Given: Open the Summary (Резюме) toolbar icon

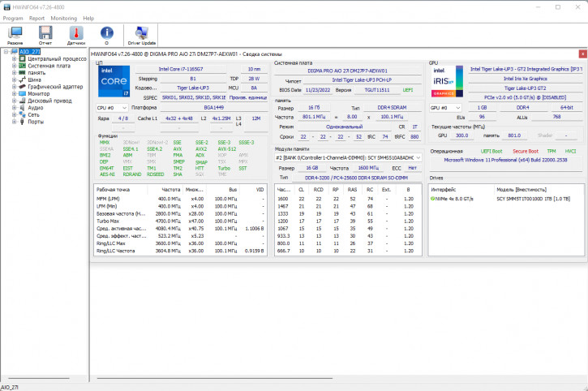Looking at the screenshot, I should pyautogui.click(x=15, y=33).
